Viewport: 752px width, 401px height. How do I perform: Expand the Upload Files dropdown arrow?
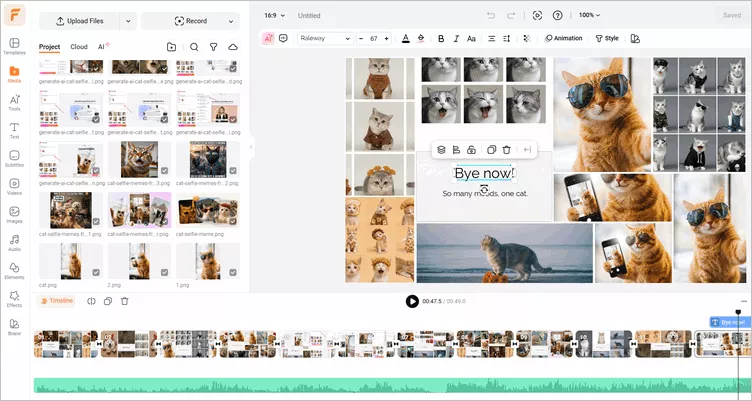point(128,21)
